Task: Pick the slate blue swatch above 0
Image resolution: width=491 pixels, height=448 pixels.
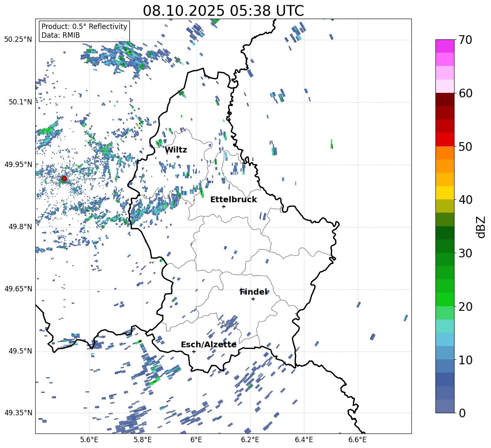Action: (445, 406)
